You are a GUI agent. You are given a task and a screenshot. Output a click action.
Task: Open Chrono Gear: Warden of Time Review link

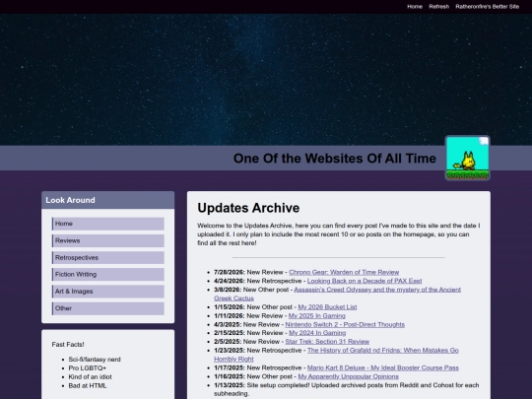pos(344,272)
